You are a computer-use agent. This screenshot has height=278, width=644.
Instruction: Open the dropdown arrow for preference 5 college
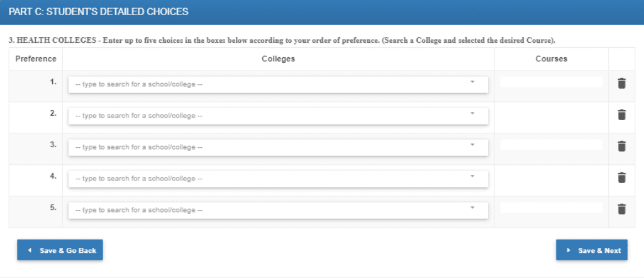pyautogui.click(x=472, y=208)
